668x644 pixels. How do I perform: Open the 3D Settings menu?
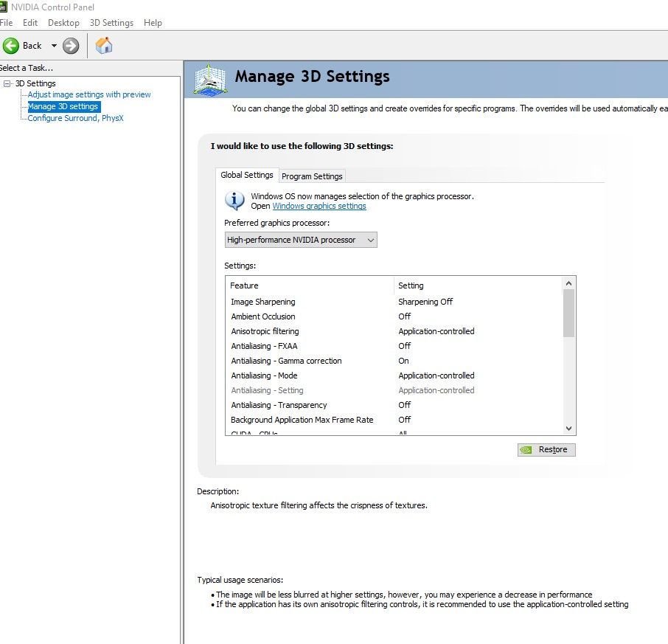[111, 23]
